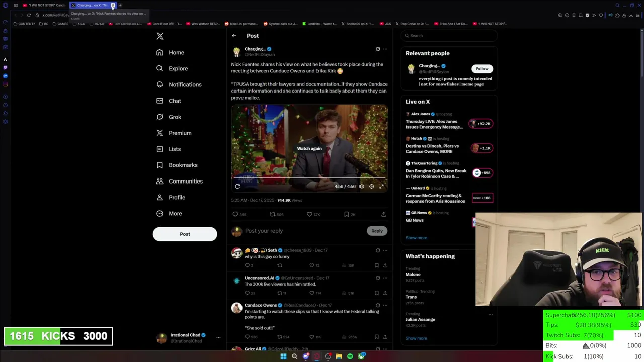Open options for Julian Assange trend
644x362 pixels.
tap(491, 315)
